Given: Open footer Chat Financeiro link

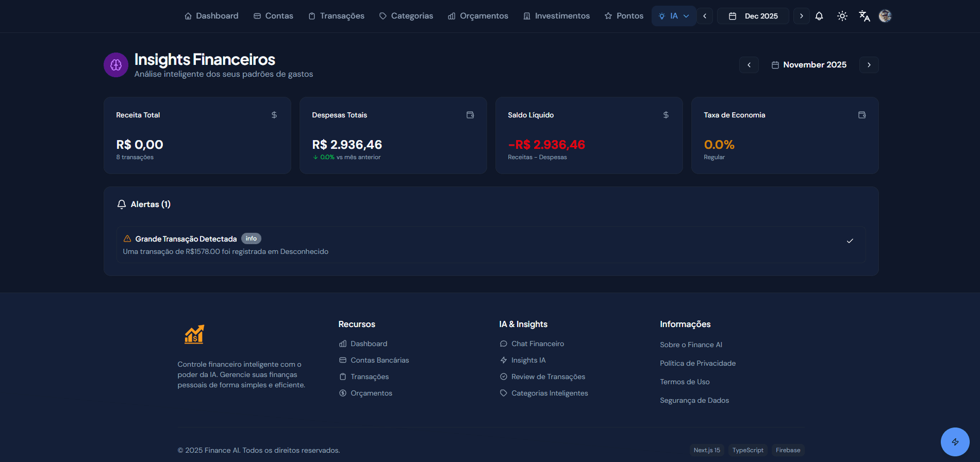Looking at the screenshot, I should click(532, 344).
